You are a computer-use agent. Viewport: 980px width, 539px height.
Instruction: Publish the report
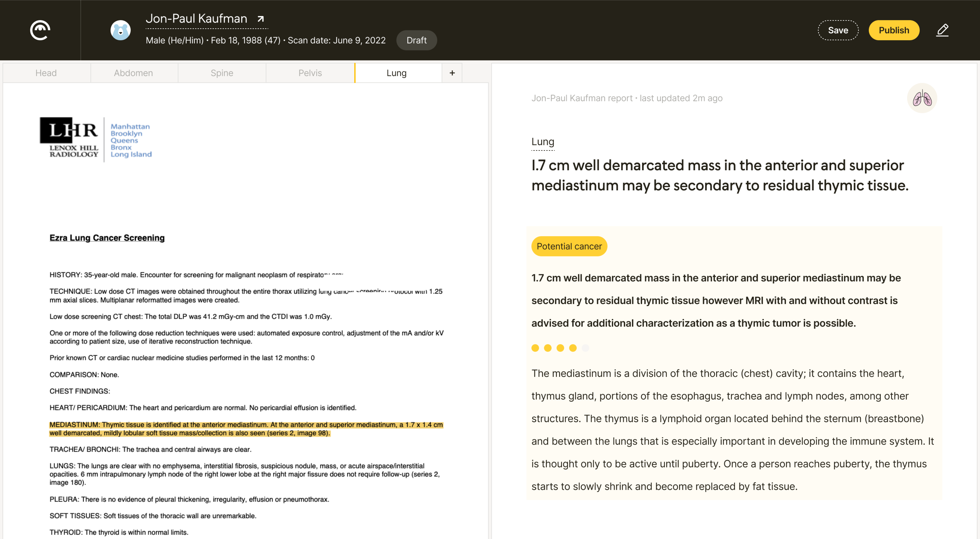894,30
